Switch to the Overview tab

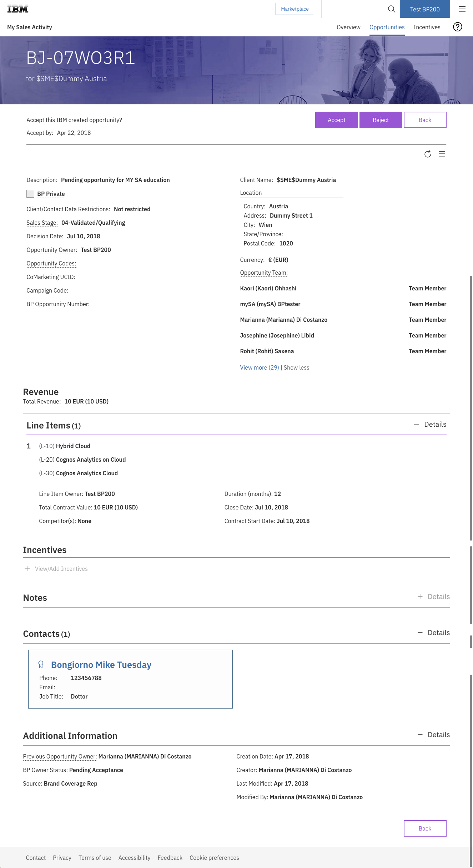(348, 27)
